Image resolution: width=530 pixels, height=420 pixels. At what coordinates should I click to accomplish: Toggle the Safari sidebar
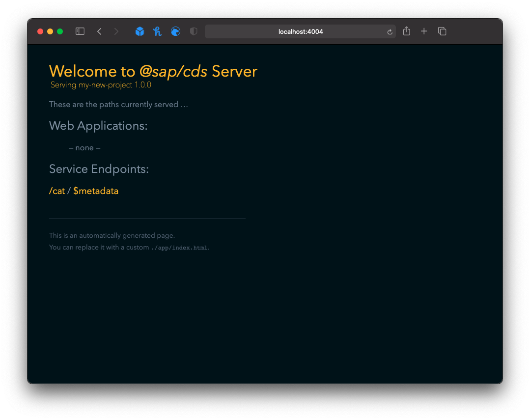80,31
